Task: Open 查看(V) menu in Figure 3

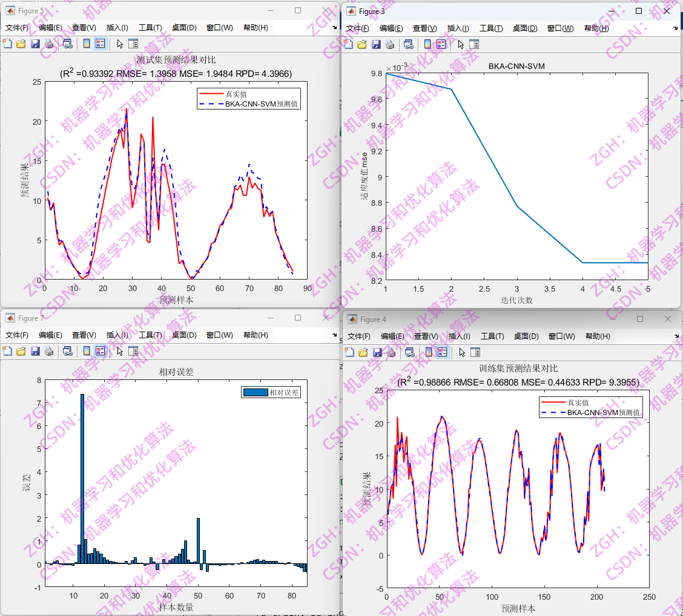Action: (x=424, y=28)
